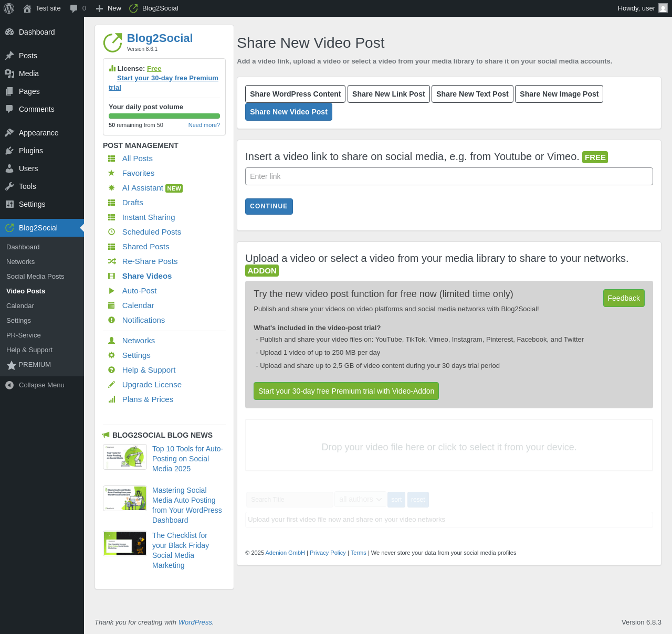
Task: Switch to Share WordPress Content tab
Action: tap(295, 94)
